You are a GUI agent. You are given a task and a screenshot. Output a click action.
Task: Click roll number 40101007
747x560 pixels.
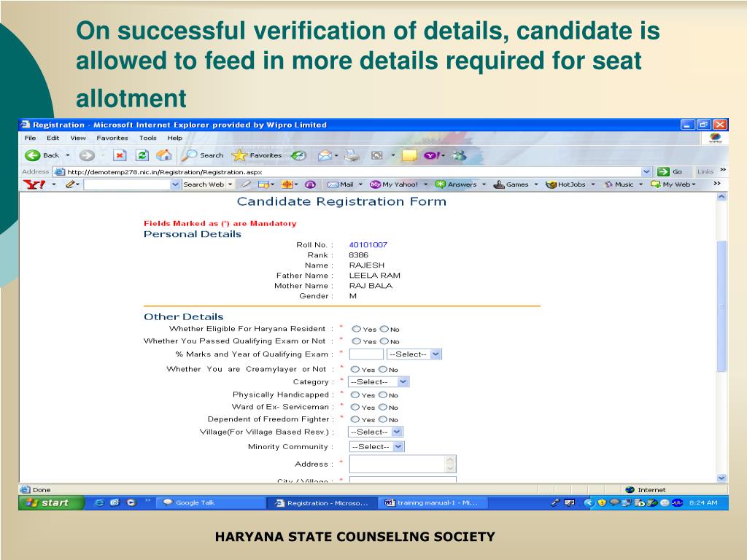point(368,245)
